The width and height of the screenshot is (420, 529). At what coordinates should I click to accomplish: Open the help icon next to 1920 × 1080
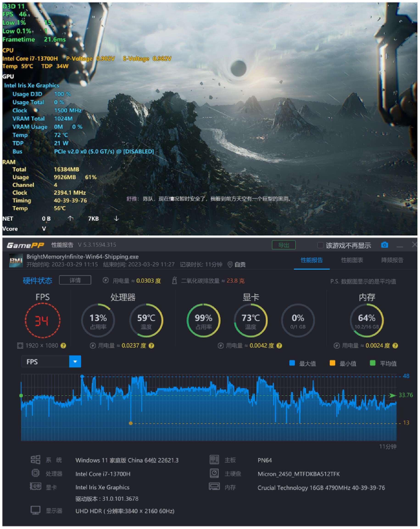[63, 346]
